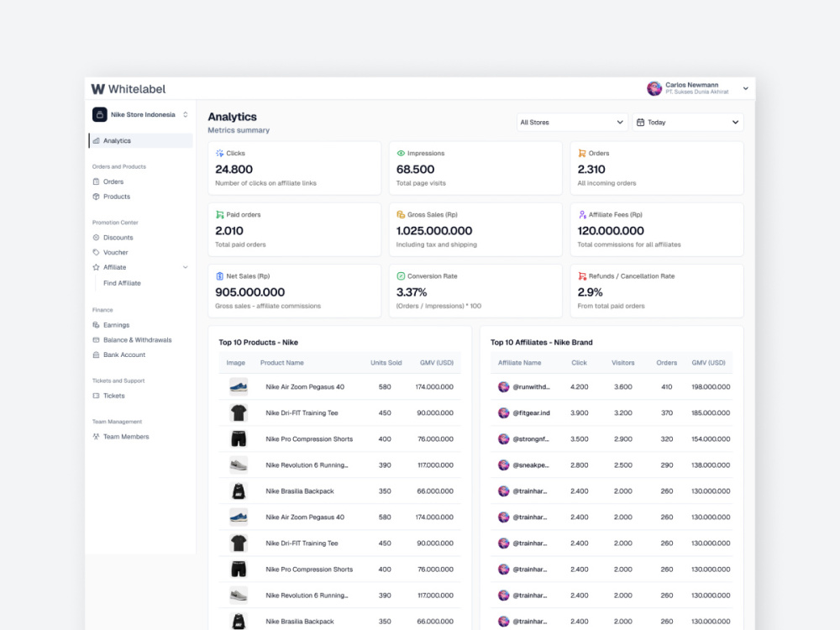Click the Affiliate Name column header
840x630 pixels.
(x=520, y=363)
